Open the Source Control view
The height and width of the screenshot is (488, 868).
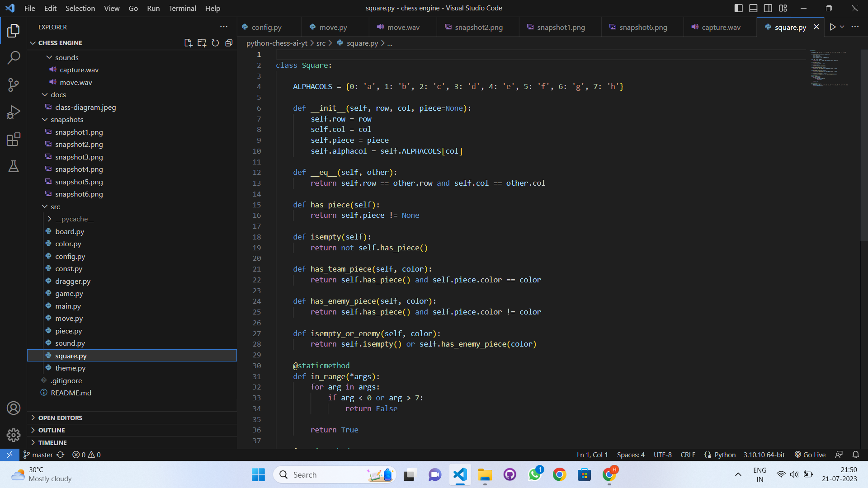pos(14,84)
